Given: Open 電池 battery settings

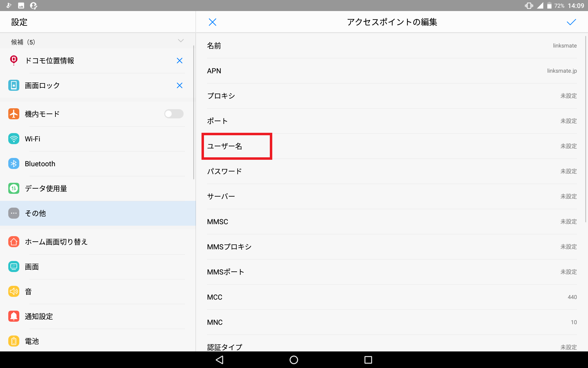Looking at the screenshot, I should coord(98,340).
